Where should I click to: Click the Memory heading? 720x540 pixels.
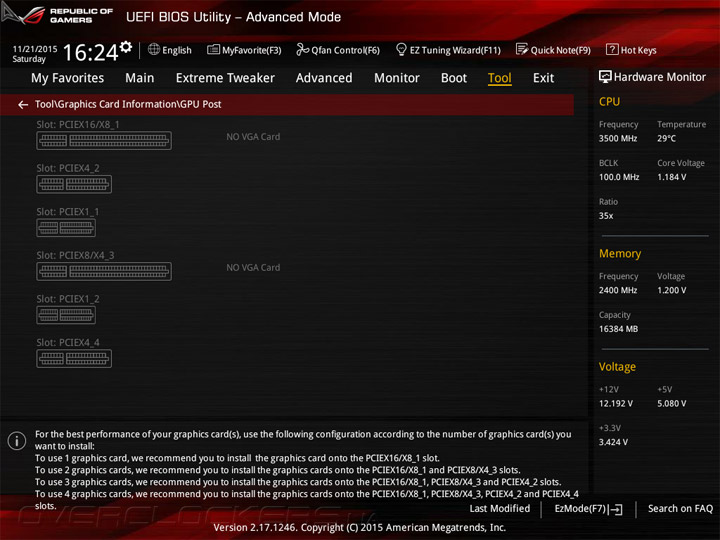(620, 253)
